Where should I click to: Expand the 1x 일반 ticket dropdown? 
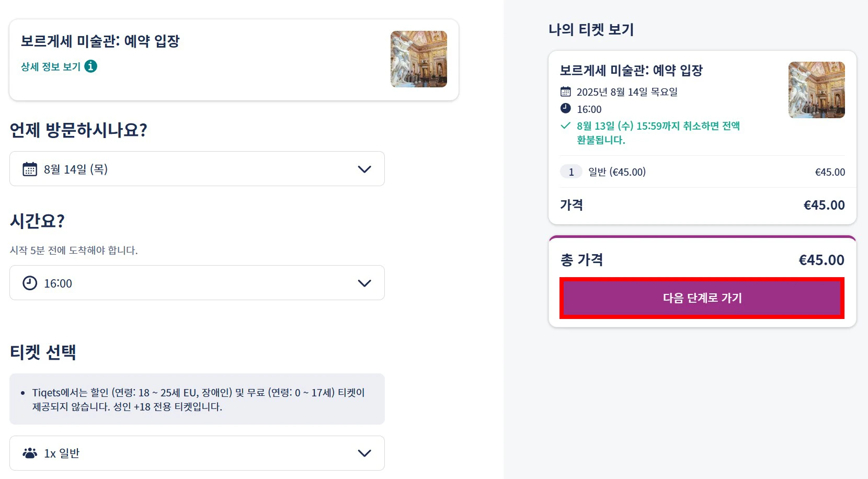pos(197,453)
